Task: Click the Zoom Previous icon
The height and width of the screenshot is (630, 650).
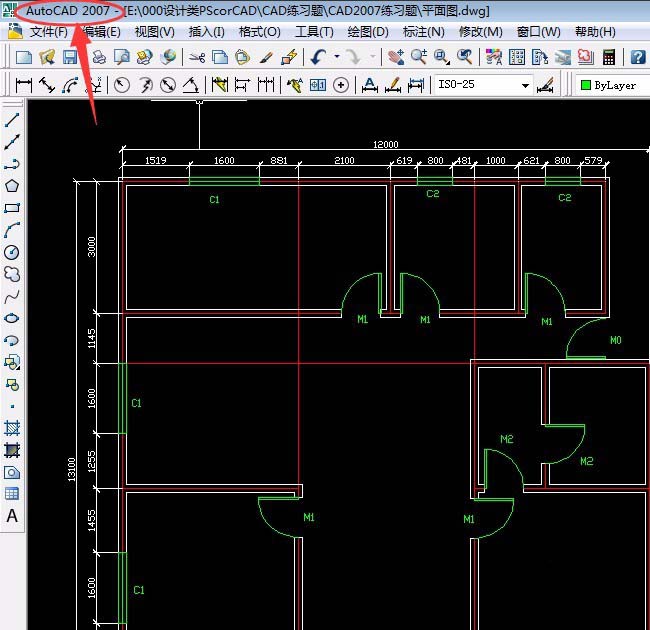Action: coord(465,57)
